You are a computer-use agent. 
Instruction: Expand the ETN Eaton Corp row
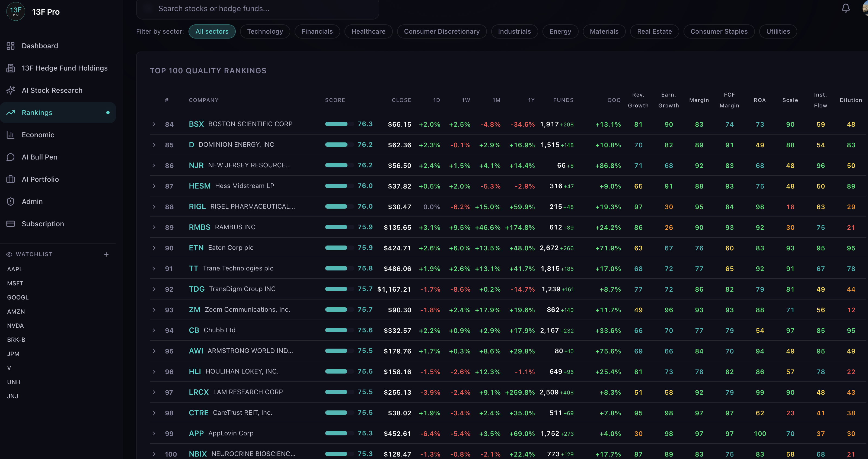click(x=154, y=248)
